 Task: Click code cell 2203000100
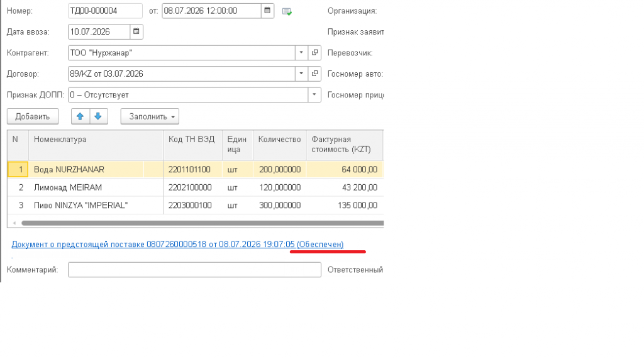[x=193, y=205]
